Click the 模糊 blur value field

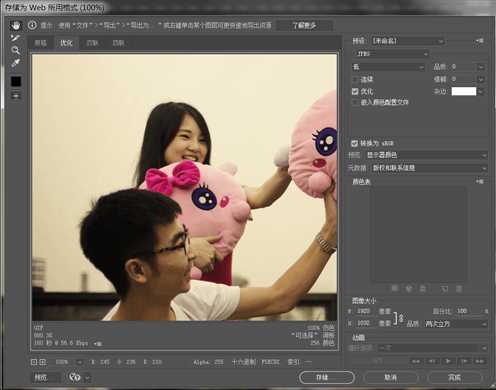[463, 79]
